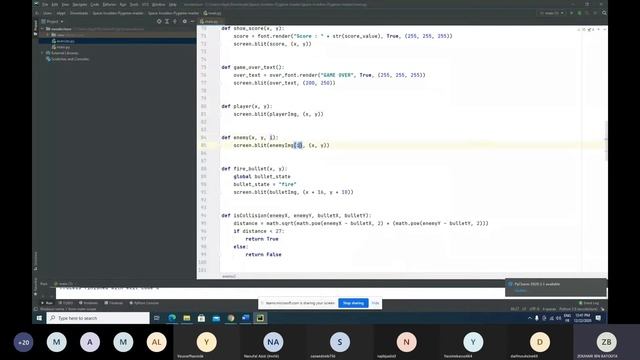
Task: Open Microsoft Edge from taskbar
Action: coord(172,318)
